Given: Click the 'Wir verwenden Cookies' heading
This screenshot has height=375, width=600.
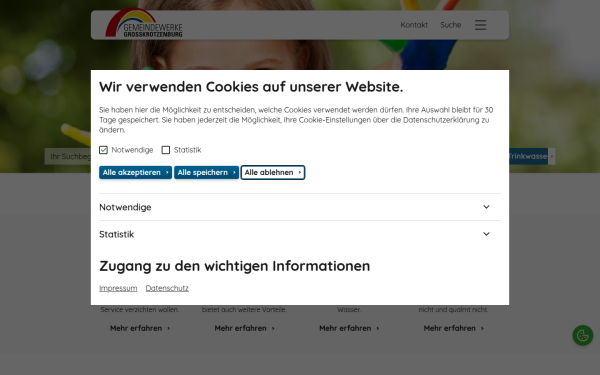Looking at the screenshot, I should click(251, 87).
